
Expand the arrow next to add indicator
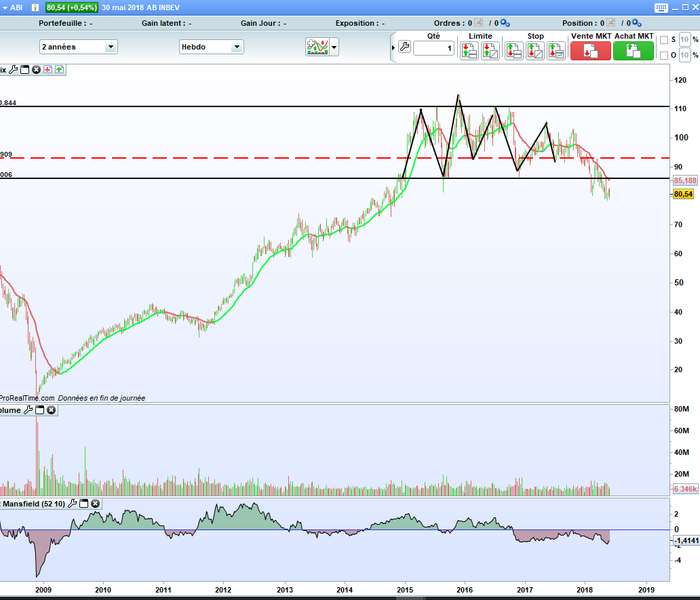click(334, 47)
